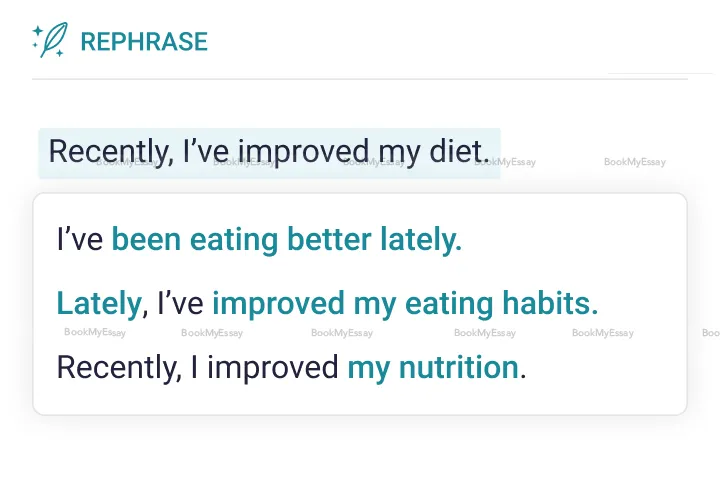
Task: Click teal phrase "improved my eating habits"
Action: coord(404,303)
